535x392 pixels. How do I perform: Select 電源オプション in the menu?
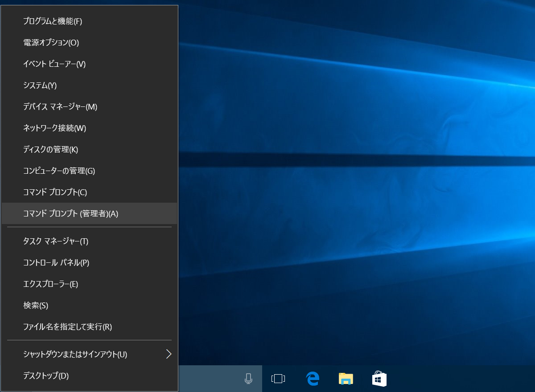pos(49,42)
